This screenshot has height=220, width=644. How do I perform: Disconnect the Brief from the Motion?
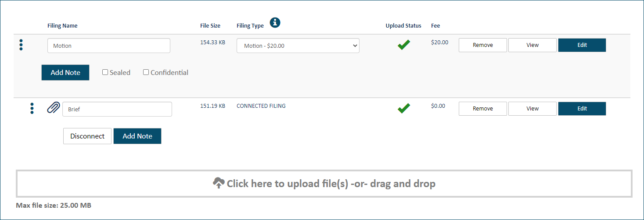(x=87, y=136)
